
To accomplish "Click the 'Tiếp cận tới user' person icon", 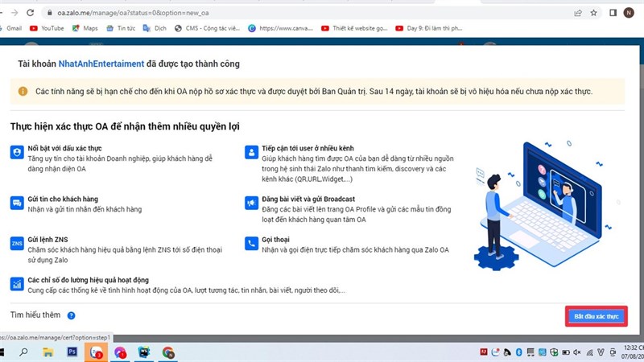I will (x=250, y=151).
